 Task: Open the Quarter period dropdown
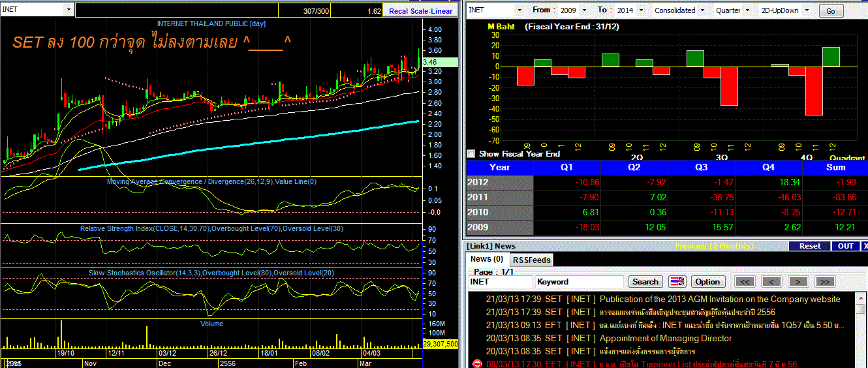click(747, 10)
